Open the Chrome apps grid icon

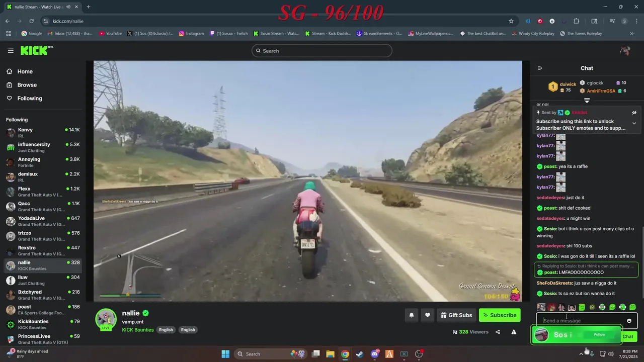coord(9,34)
